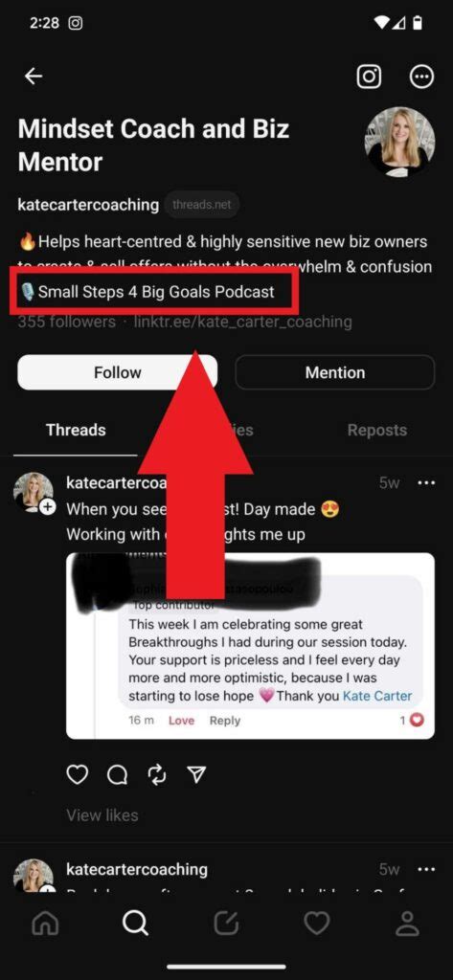Open the circled three-dots profile options

click(x=421, y=77)
